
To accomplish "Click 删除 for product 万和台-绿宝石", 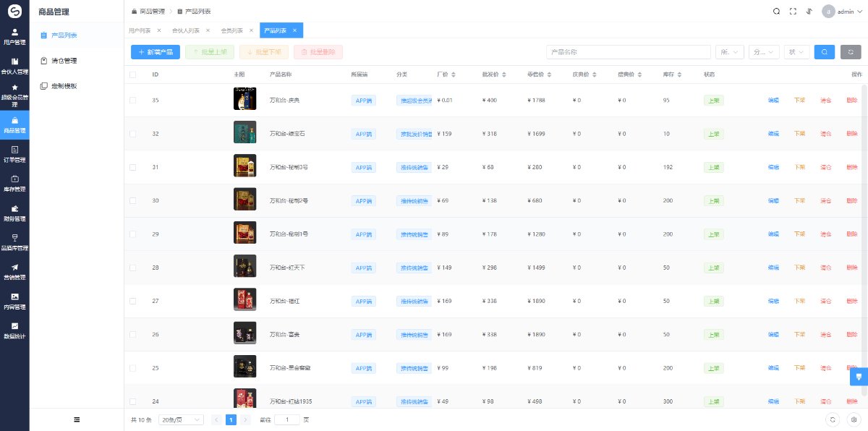I will (x=851, y=134).
